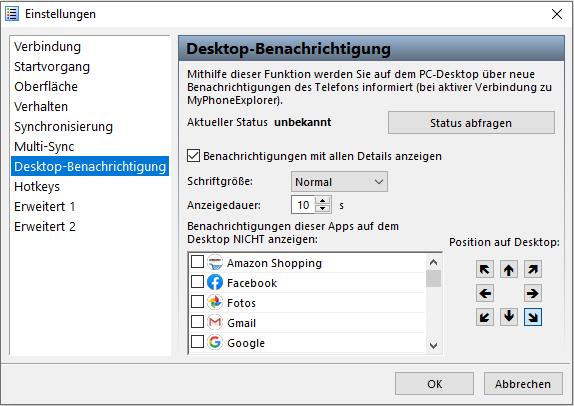Set notification position to right arrow

click(533, 293)
